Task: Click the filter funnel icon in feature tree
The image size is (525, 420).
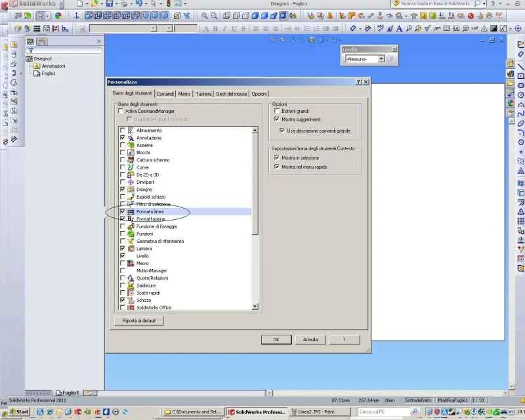Action: click(31, 51)
